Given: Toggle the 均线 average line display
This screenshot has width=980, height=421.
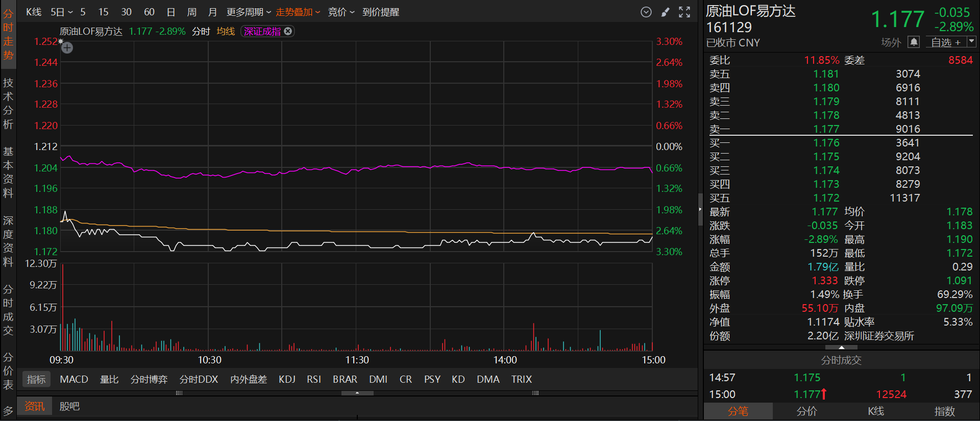Looking at the screenshot, I should pos(226,31).
